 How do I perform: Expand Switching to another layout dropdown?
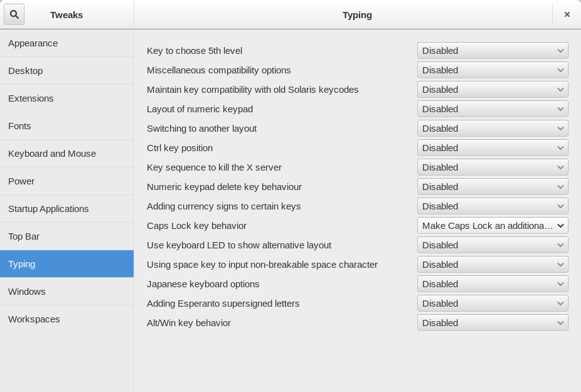click(493, 129)
